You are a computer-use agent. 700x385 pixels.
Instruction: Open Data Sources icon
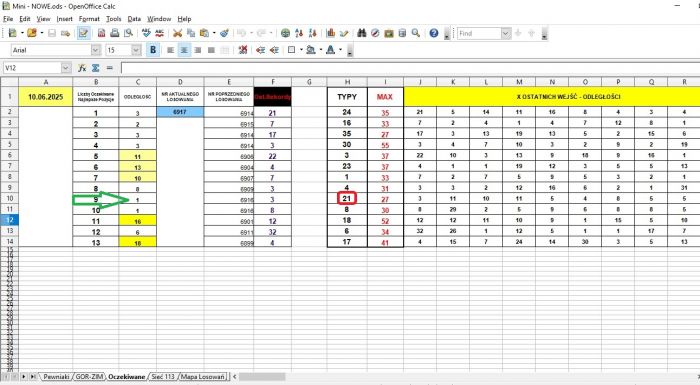coord(402,33)
